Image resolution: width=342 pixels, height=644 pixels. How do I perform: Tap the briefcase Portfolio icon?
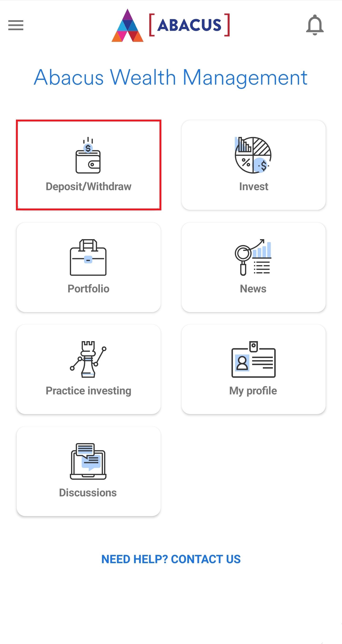(88, 257)
